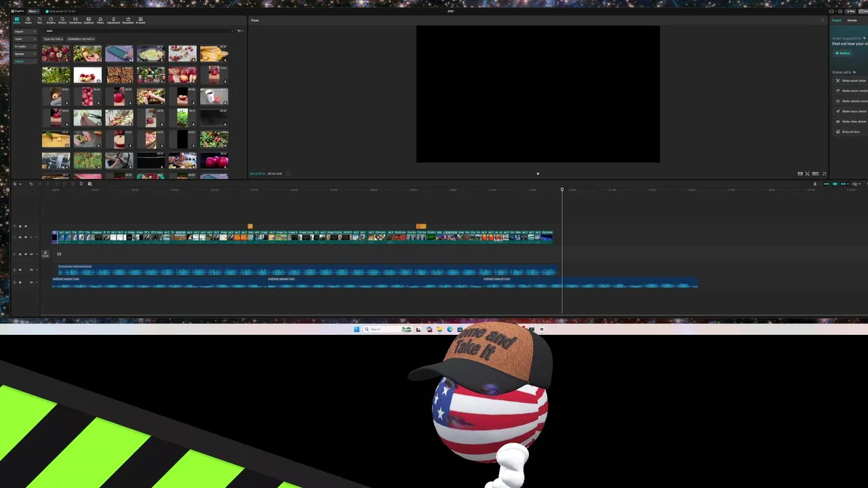Open the Orientation filter dropdown

click(81, 39)
